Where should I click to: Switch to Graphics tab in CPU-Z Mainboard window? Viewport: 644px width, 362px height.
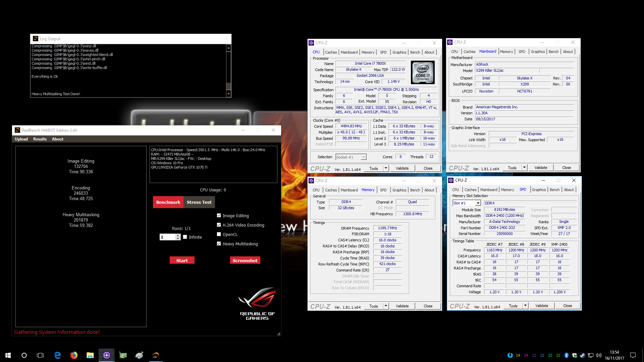coord(538,52)
